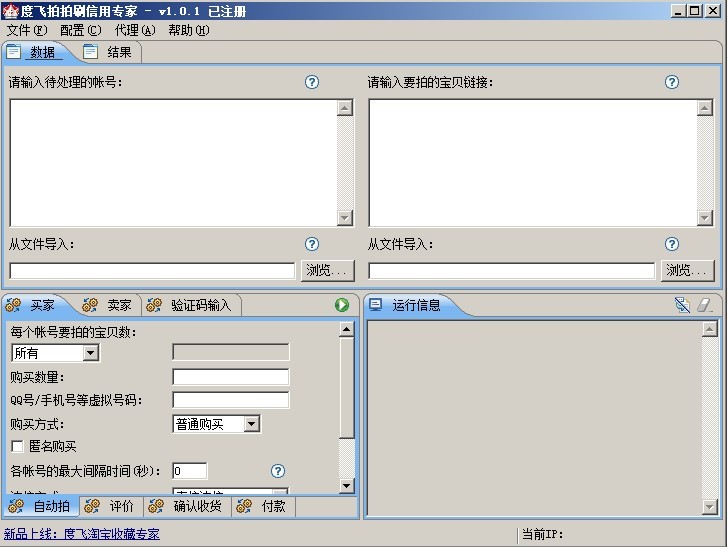Screen dimensions: 728x547
Task: Select the 付款 bottom tab
Action: 263,506
